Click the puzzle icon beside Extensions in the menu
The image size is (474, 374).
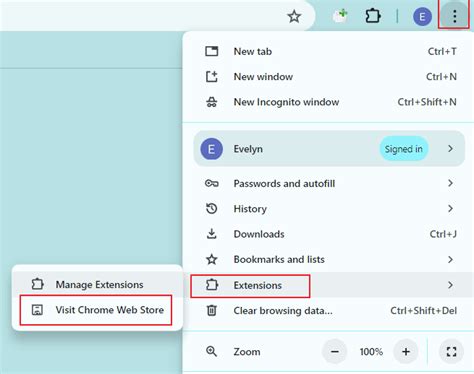[212, 285]
